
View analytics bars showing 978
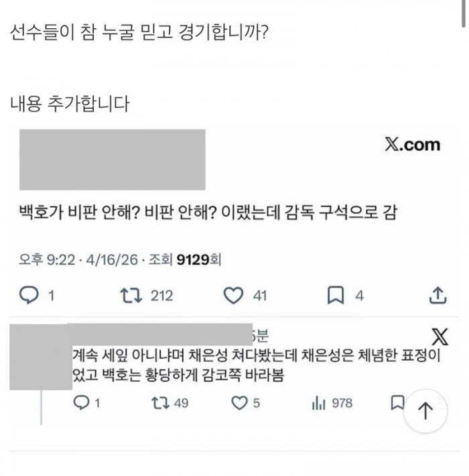click(x=318, y=403)
